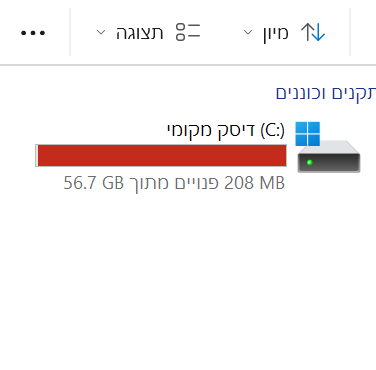
Task: Select the דיסק מקומי (C:) drive name
Action: point(226,130)
